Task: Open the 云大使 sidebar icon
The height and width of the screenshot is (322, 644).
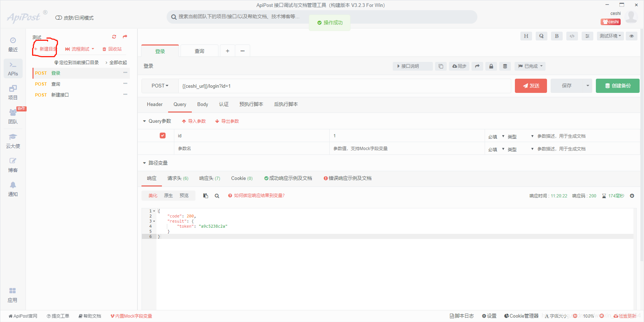Action: [13, 141]
